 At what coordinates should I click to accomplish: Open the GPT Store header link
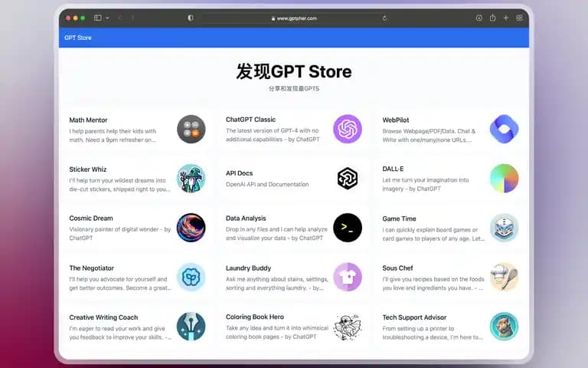point(78,38)
